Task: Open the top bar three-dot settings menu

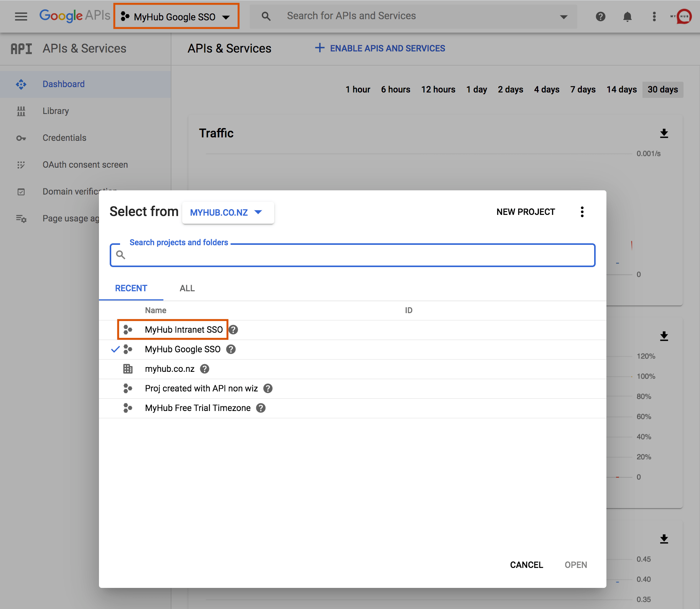Action: point(654,17)
